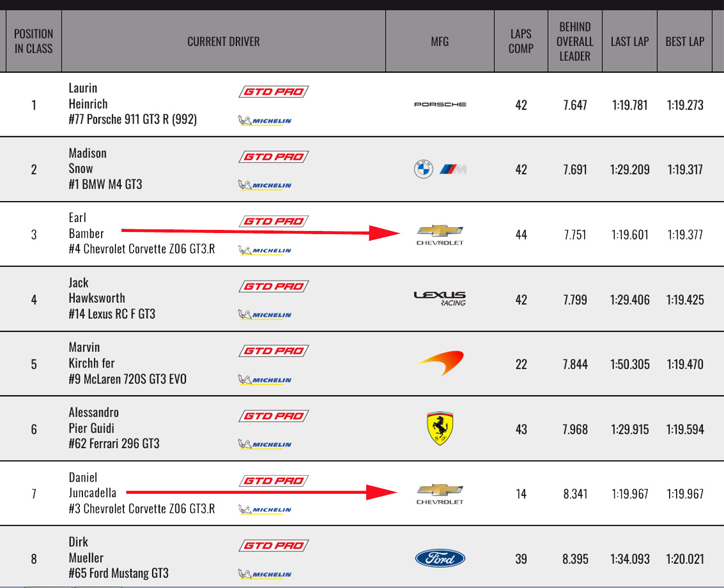Viewport: 724px width, 588px height.
Task: Click the Ford oval logo
Action: [x=440, y=558]
